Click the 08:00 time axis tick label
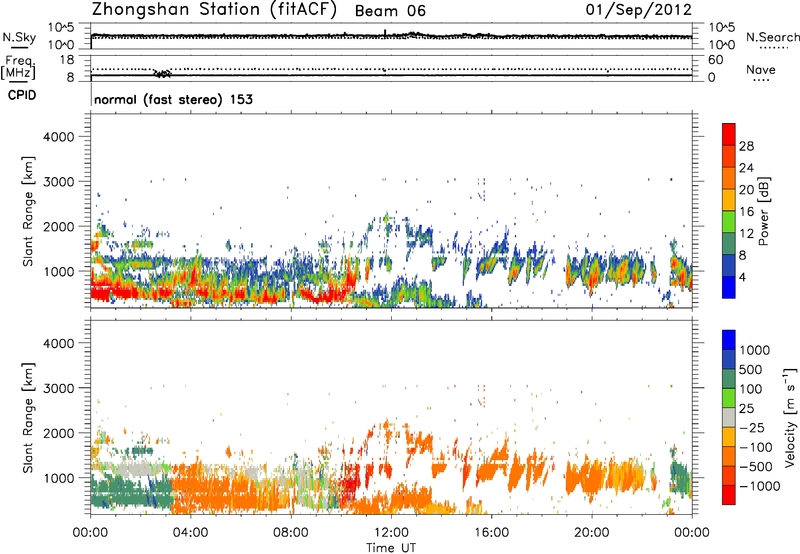The height and width of the screenshot is (554, 800). (x=291, y=533)
